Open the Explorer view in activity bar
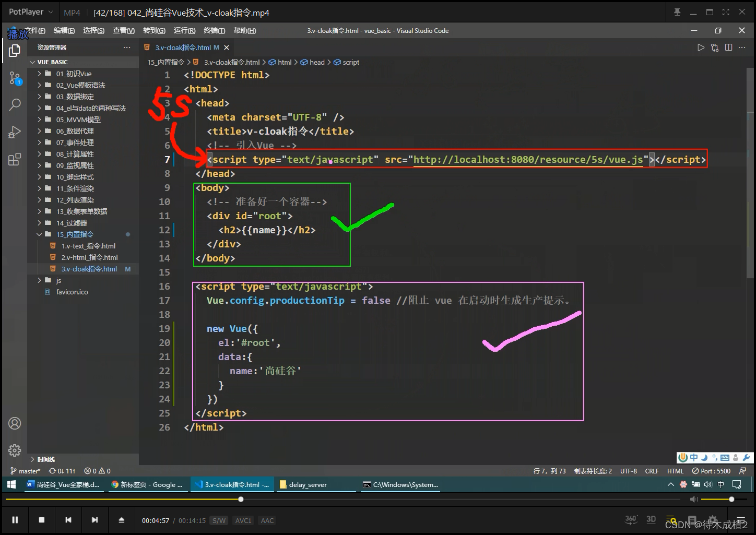Image resolution: width=756 pixels, height=535 pixels. point(15,51)
